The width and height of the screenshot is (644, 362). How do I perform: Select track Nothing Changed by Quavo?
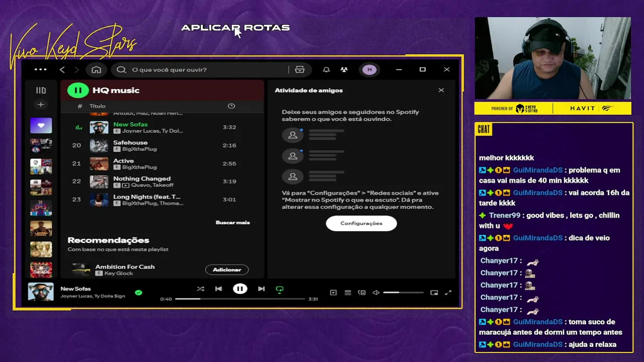[x=162, y=182]
